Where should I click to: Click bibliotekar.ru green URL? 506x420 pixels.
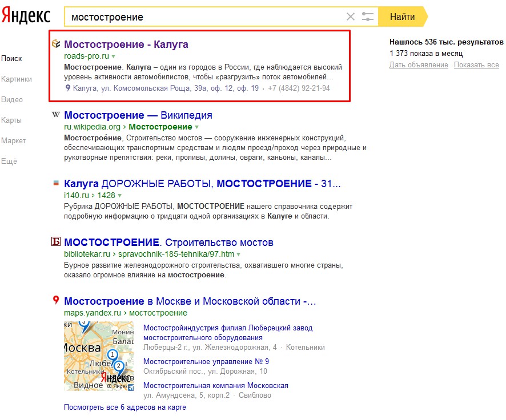87,254
